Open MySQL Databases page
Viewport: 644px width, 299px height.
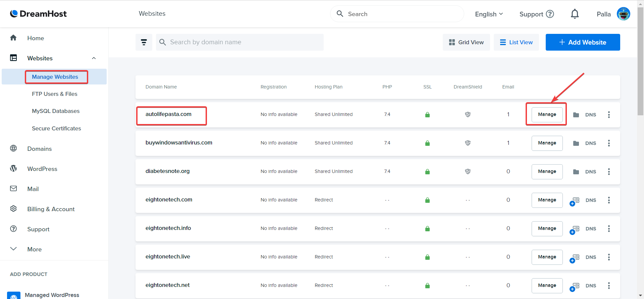(x=56, y=111)
